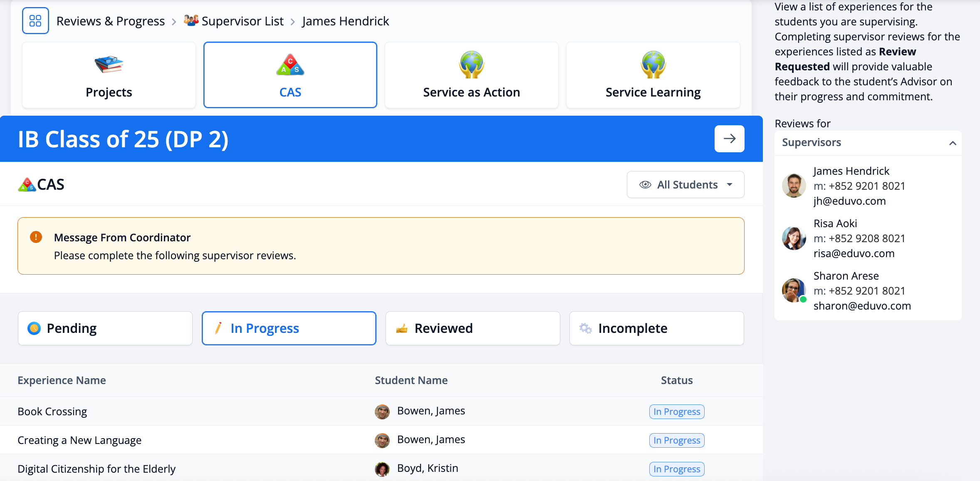Click In Progress status badge for Creating a New Language

[x=676, y=440]
